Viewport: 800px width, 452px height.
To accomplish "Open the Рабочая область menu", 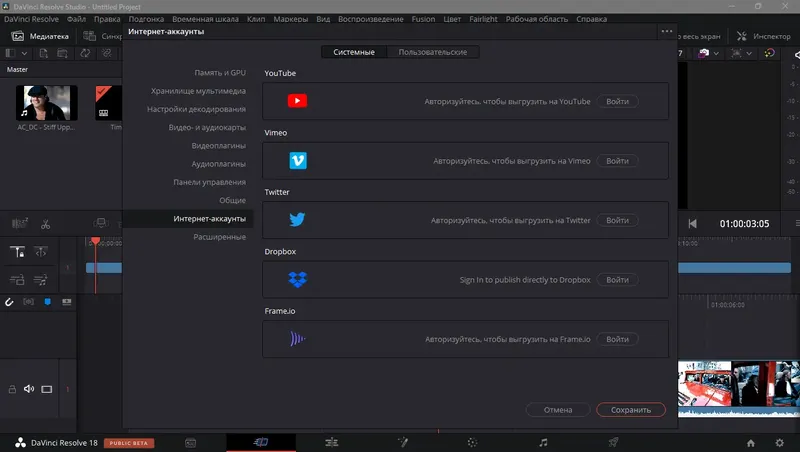I will (537, 19).
